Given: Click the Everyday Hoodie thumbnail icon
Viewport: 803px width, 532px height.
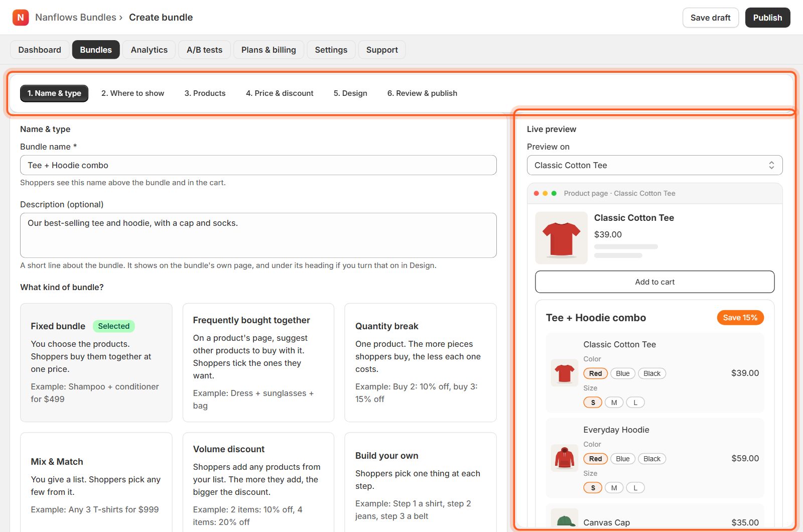Looking at the screenshot, I should coord(565,458).
